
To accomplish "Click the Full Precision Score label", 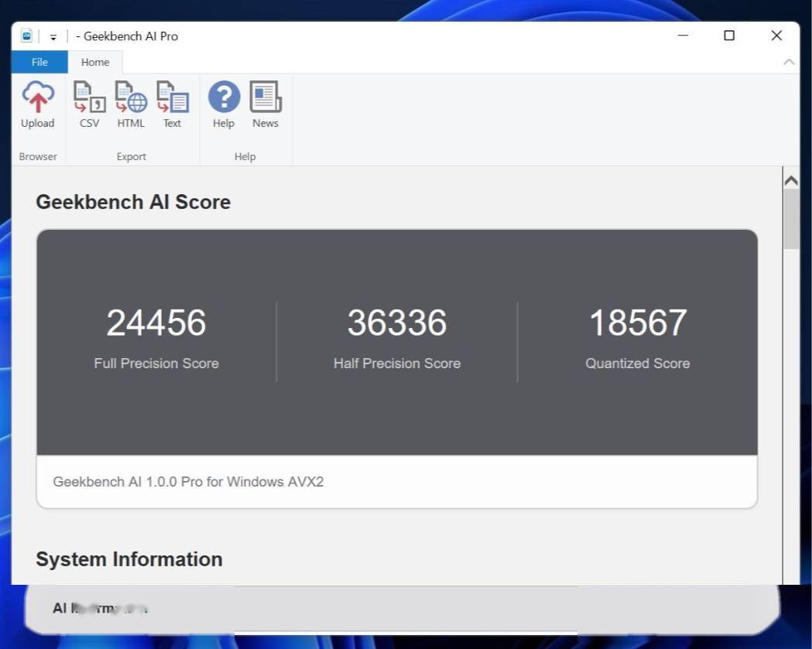I will (156, 364).
